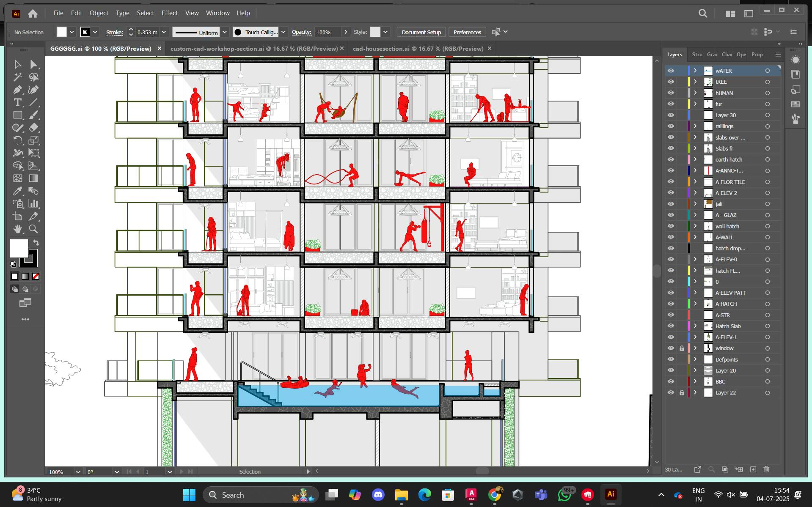812x507 pixels.
Task: Switch to cad-housesection.ai tab
Action: 418,49
